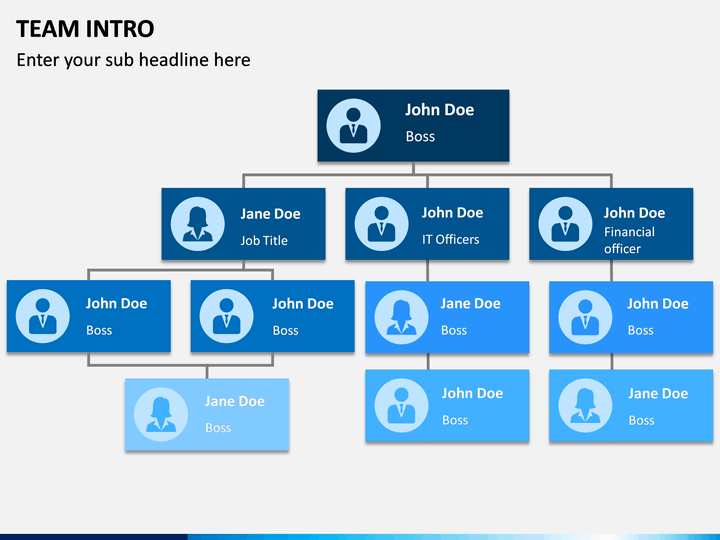Viewport: 720px width, 540px height.
Task: Click the male avatar in the IT Officers card
Action: [381, 224]
